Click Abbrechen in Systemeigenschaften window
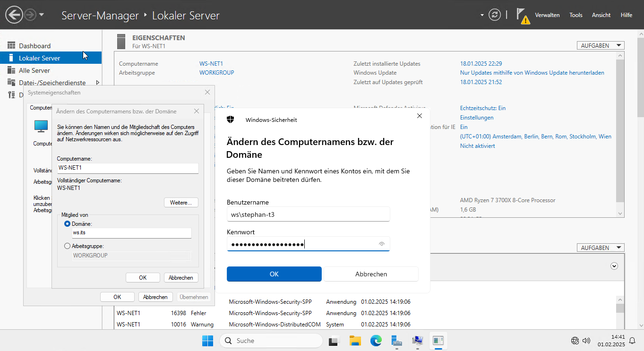The width and height of the screenshot is (644, 351). pyautogui.click(x=155, y=297)
